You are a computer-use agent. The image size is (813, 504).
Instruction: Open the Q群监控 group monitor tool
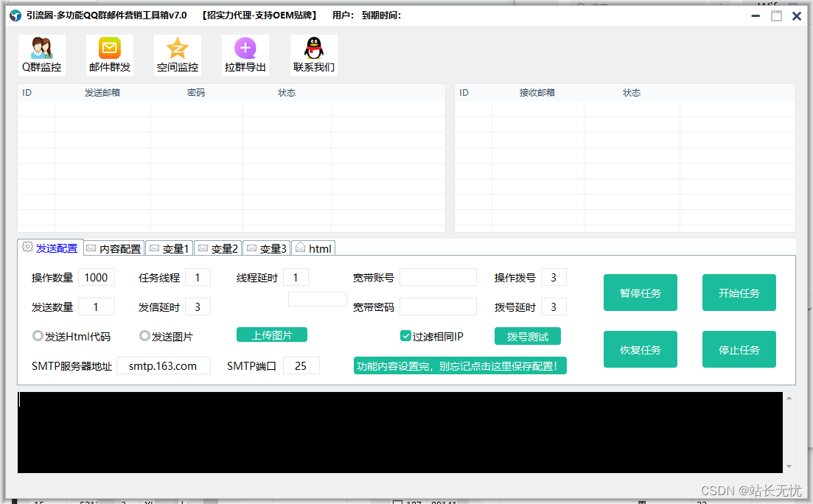click(x=41, y=55)
